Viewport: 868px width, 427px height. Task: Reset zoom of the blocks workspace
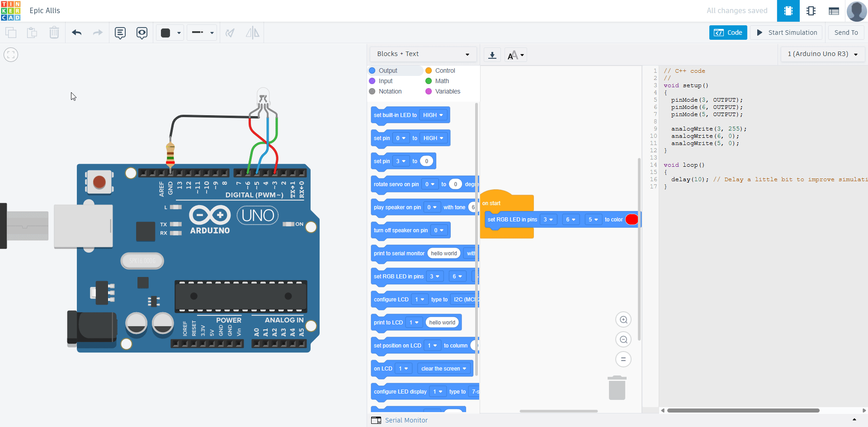[x=623, y=360]
